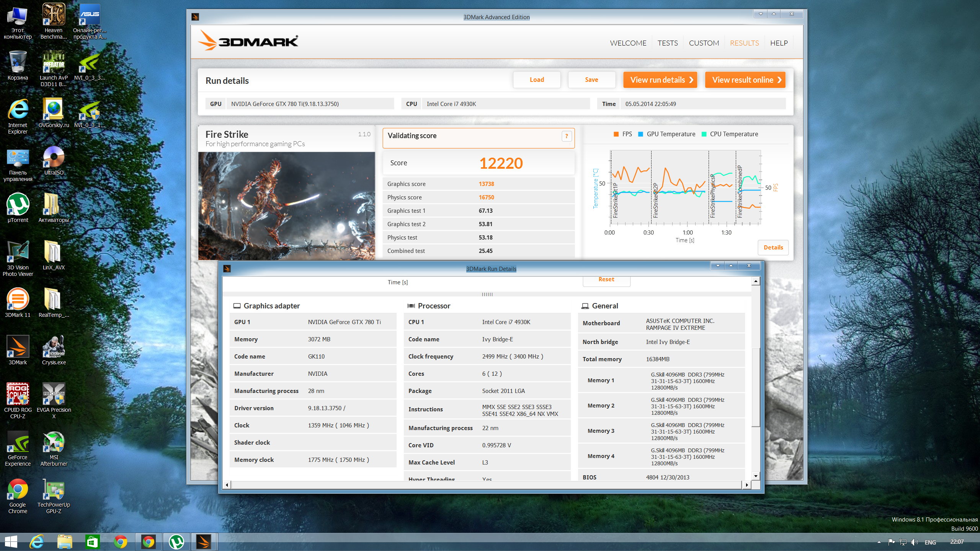Image resolution: width=980 pixels, height=551 pixels.
Task: Switch to the TESTS tab
Action: pos(668,43)
